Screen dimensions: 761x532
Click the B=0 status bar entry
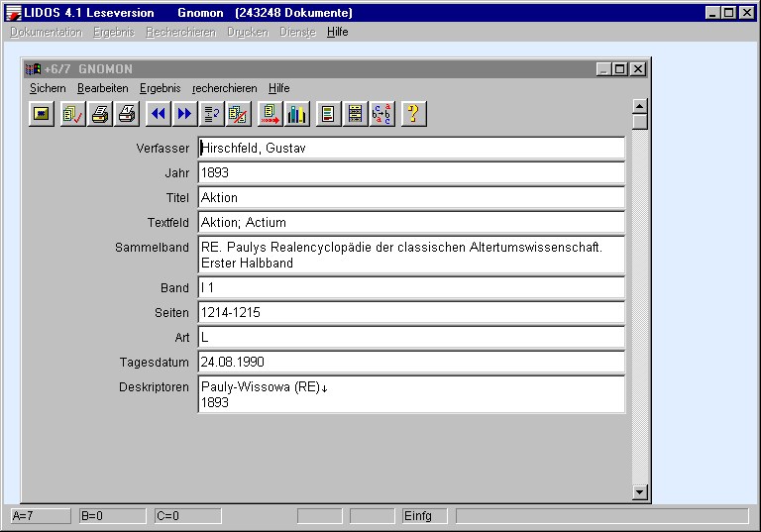coord(113,516)
